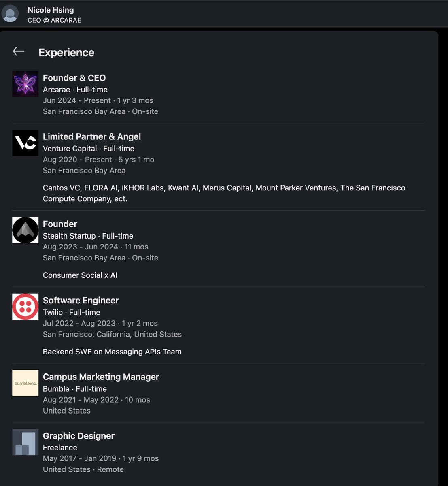
Task: Select Twilio · Full-time company line
Action: tap(72, 312)
